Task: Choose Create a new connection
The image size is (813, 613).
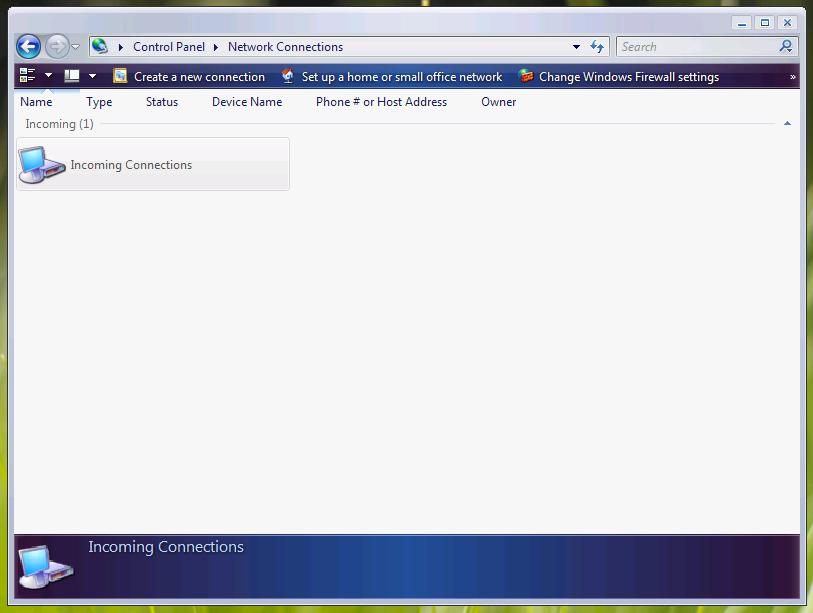Action: pyautogui.click(x=199, y=77)
